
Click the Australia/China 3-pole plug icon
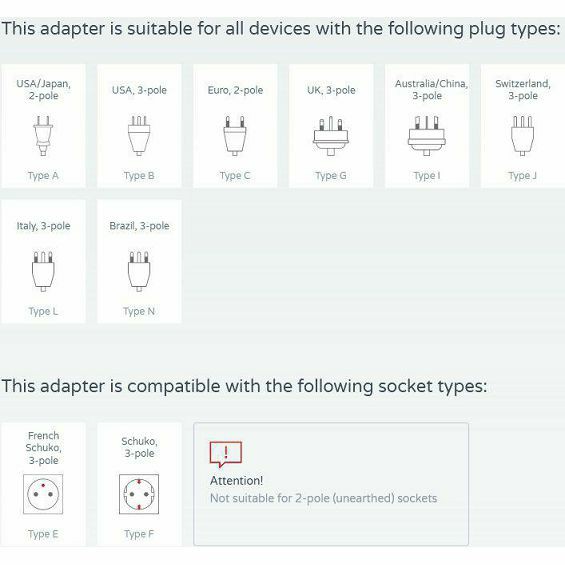(x=427, y=135)
